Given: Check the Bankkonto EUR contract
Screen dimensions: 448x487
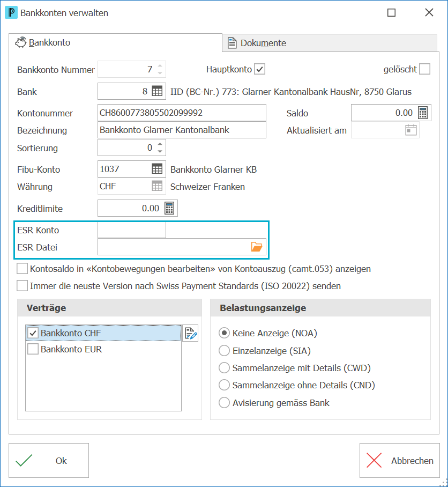Looking at the screenshot, I should [33, 349].
